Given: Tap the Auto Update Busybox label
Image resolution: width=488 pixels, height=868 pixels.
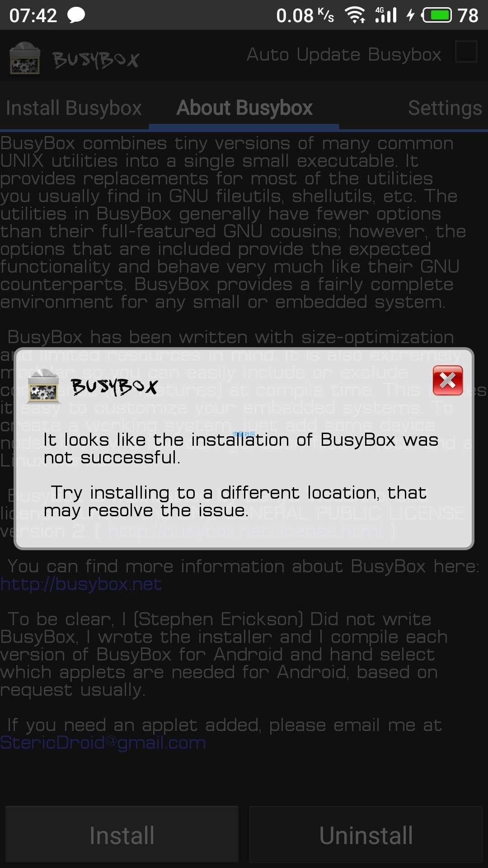Looking at the screenshot, I should [x=344, y=55].
